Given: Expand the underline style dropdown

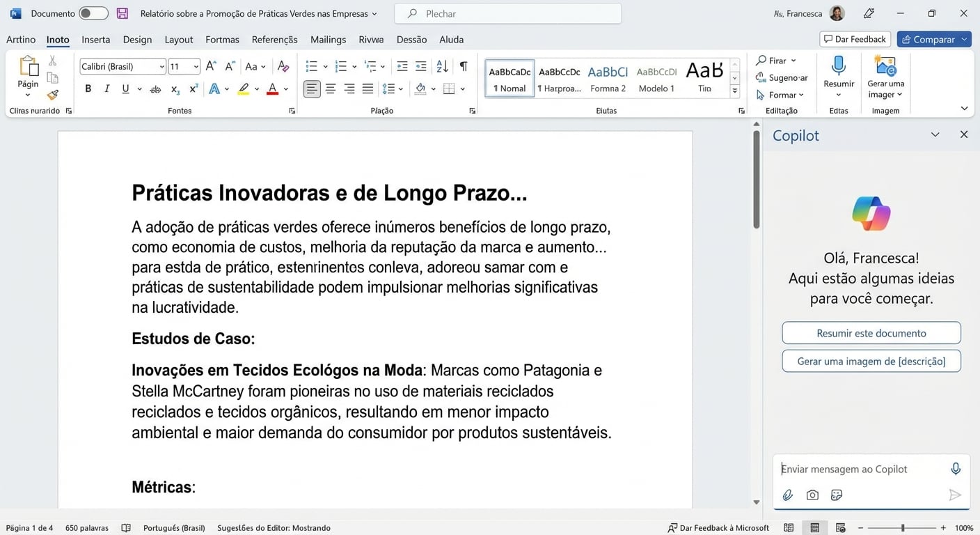Looking at the screenshot, I should tap(139, 88).
